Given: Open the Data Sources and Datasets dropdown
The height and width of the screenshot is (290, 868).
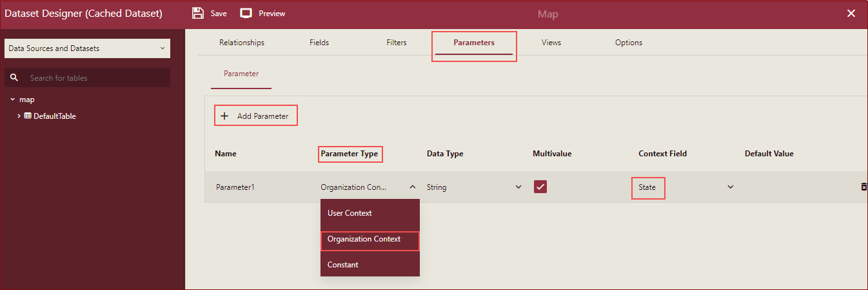Looking at the screenshot, I should pos(87,48).
